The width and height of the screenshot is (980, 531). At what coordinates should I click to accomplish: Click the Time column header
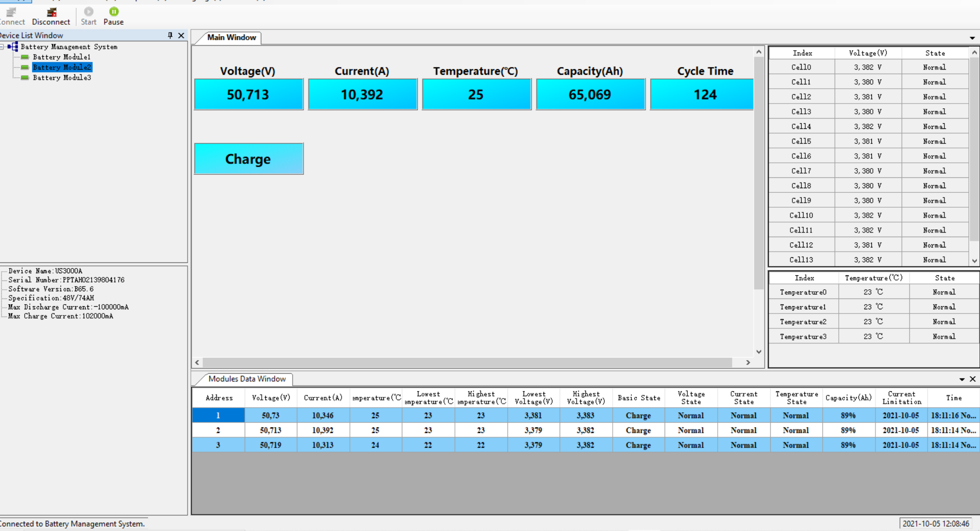pos(954,398)
